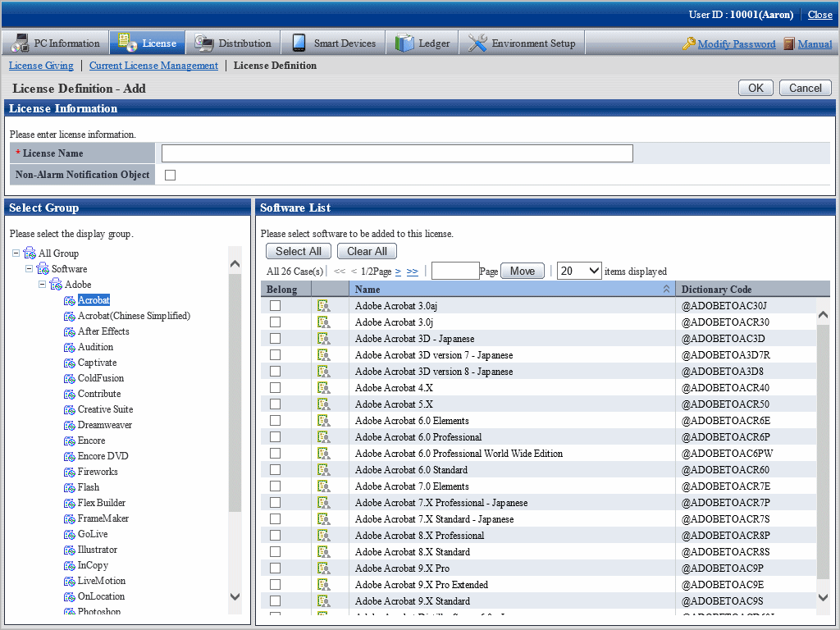Image resolution: width=840 pixels, height=630 pixels.
Task: Click the book icon beside Manual
Action: pyautogui.click(x=789, y=43)
